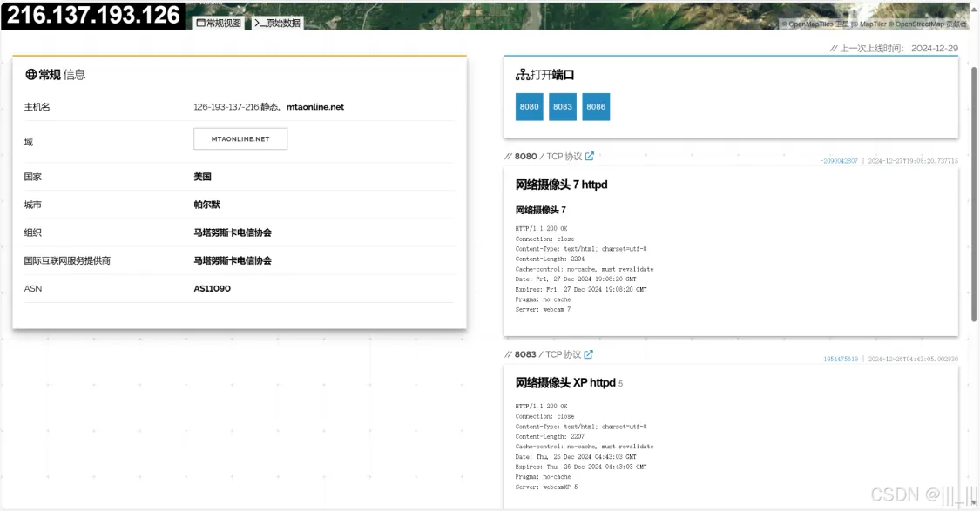Click the IP address 216.137.193.126 heading
980x511 pixels.
click(x=93, y=15)
